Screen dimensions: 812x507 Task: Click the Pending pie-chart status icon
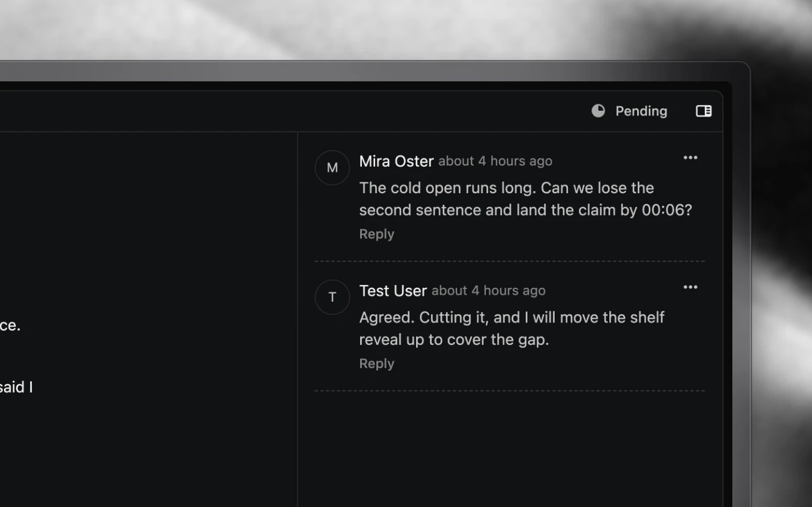click(598, 111)
